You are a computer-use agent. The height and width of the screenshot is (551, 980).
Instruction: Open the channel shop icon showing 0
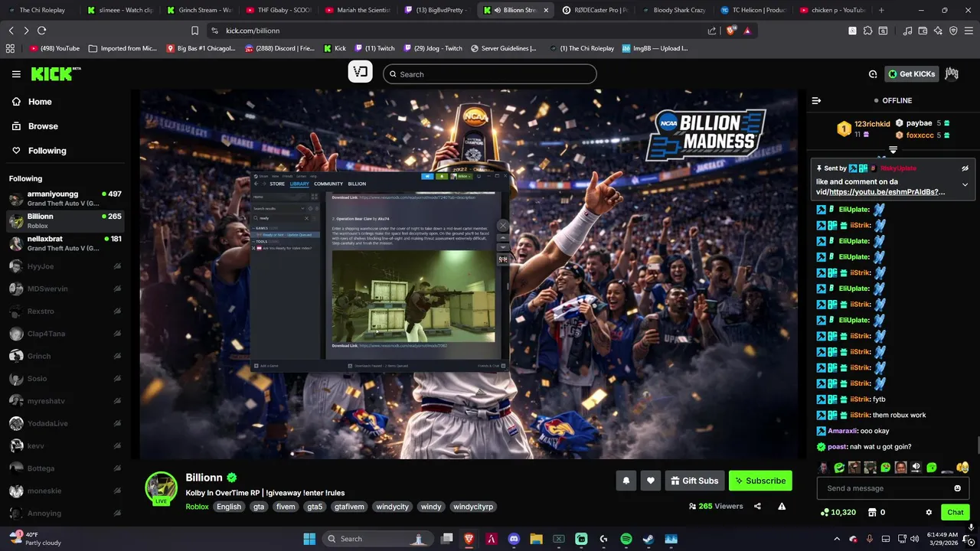point(876,512)
